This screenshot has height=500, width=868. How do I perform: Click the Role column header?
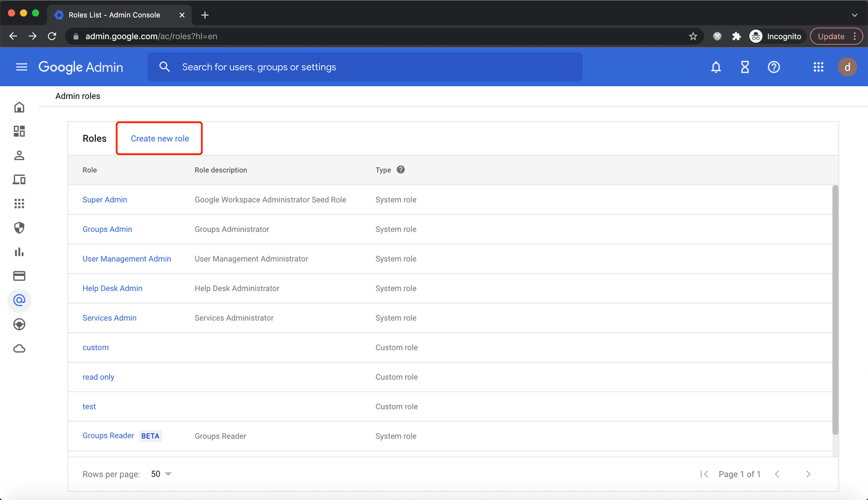coord(90,170)
